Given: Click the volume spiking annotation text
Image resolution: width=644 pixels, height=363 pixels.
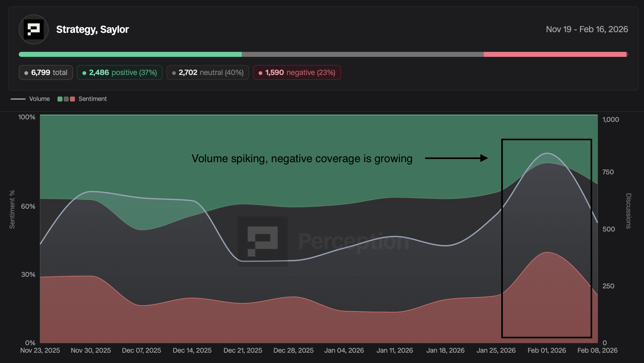Looking at the screenshot, I should 302,159.
